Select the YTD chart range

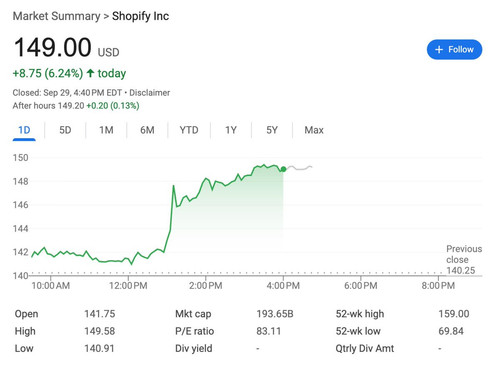189,130
